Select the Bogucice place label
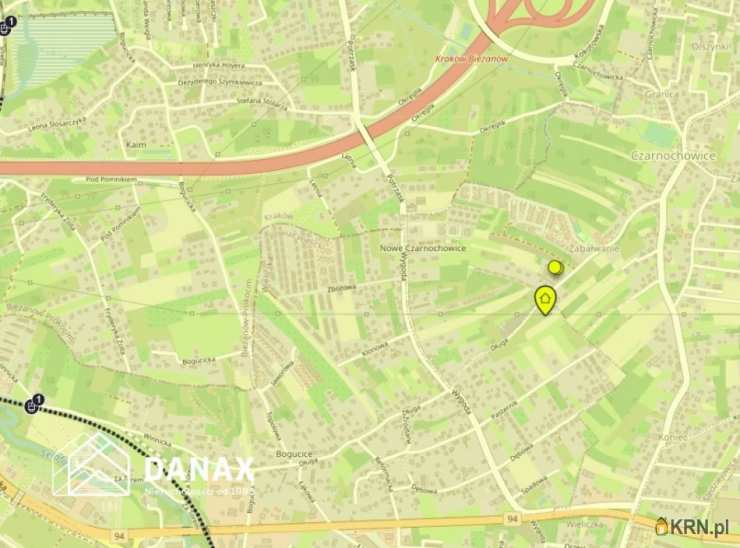This screenshot has height=548, width=740. pos(294,454)
